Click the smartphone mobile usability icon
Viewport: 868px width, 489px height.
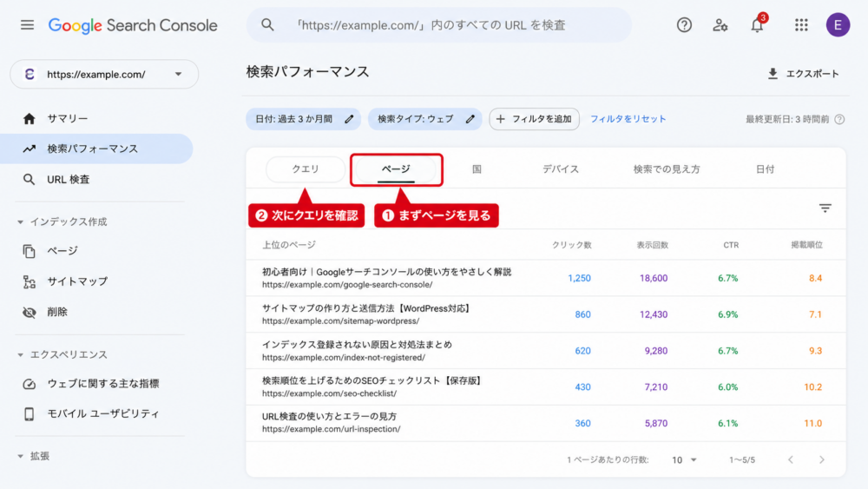29,413
